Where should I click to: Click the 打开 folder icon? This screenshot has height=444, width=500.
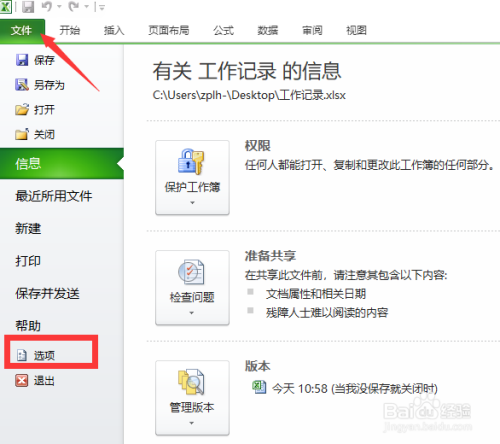tap(22, 109)
